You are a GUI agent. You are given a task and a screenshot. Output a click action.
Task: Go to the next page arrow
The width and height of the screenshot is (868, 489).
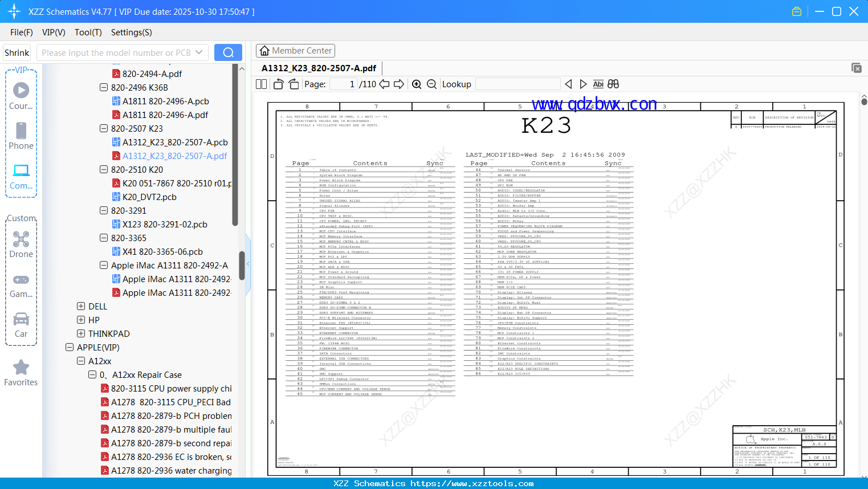tap(399, 84)
